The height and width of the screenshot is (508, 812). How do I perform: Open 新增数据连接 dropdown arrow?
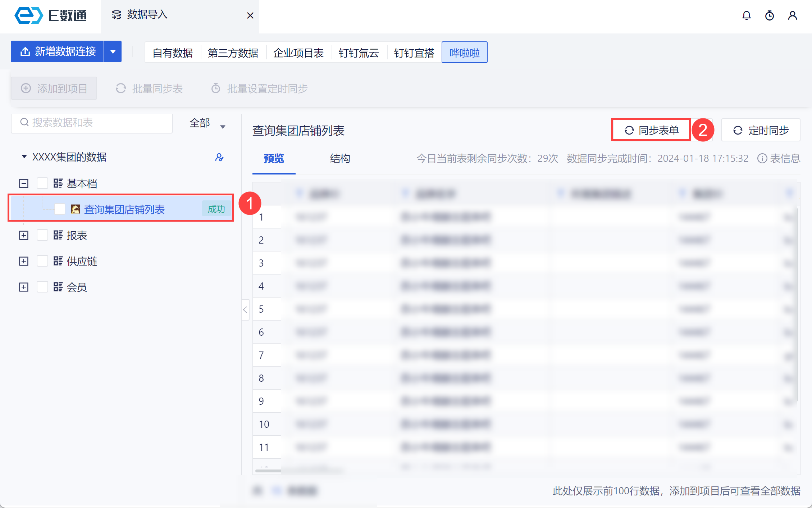(x=113, y=51)
